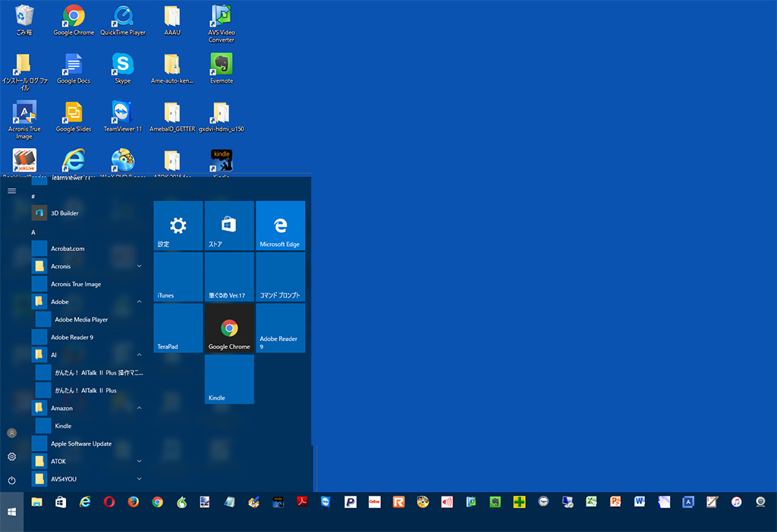777x532 pixels.
Task: Open the 設定 (Settings) tile
Action: coord(178,225)
